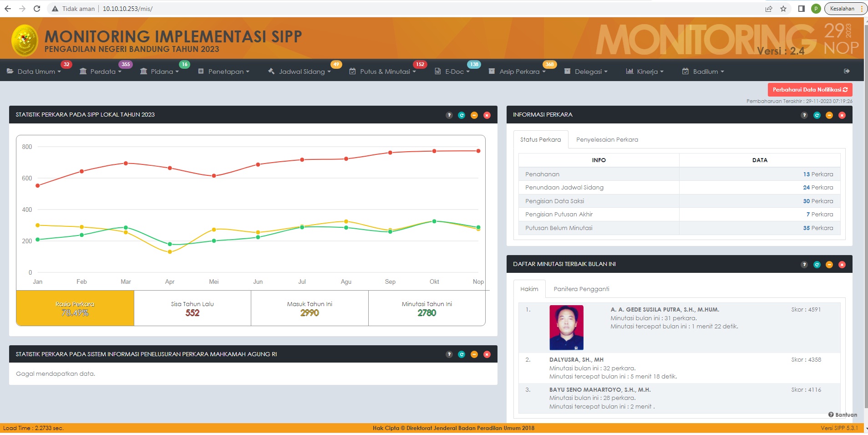Image resolution: width=868 pixels, height=435 pixels.
Task: Open the 35 Perkara Putusan Belum Minutasi link
Action: pyautogui.click(x=817, y=228)
